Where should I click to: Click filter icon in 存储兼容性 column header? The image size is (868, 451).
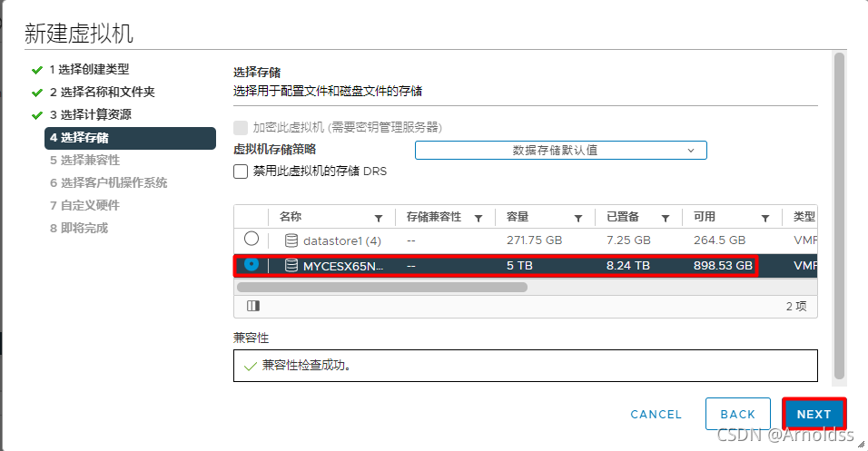pos(478,218)
